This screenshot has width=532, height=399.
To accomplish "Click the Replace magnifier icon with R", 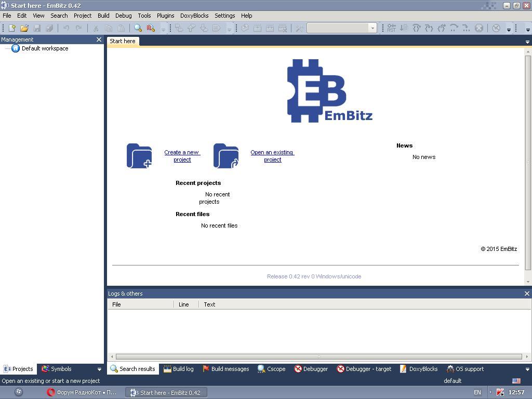I will click(x=151, y=28).
